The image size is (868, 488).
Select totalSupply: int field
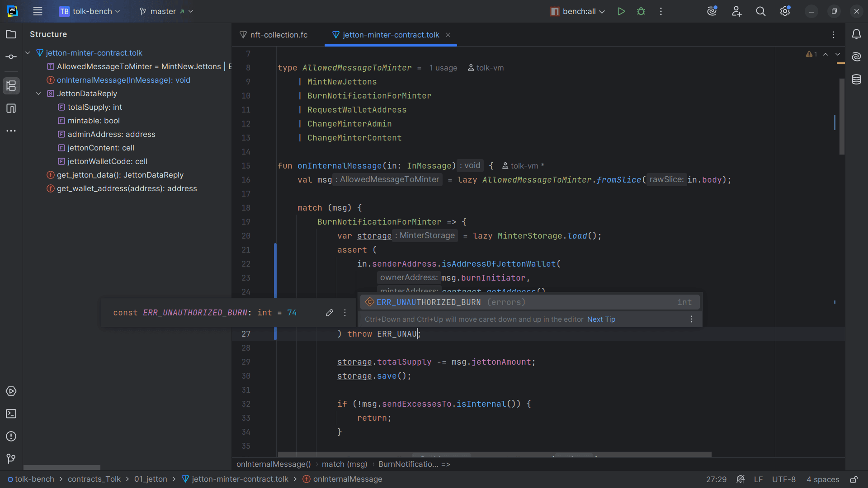pyautogui.click(x=95, y=107)
